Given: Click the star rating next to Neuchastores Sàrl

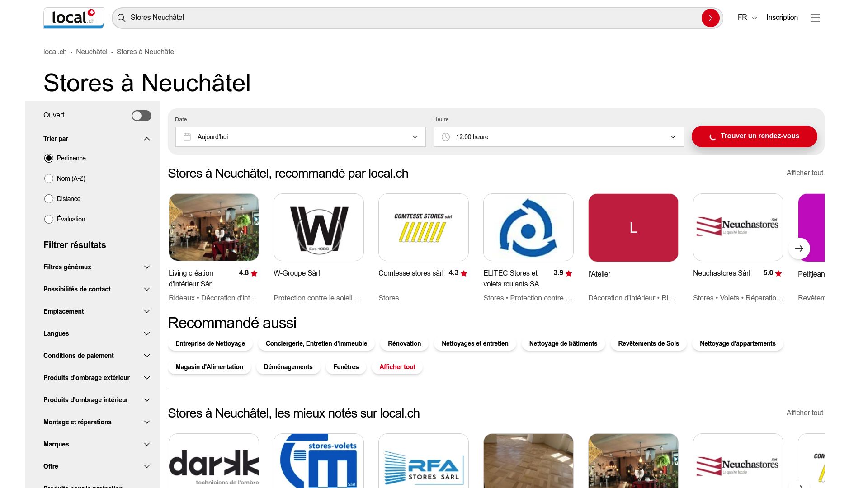Looking at the screenshot, I should [778, 273].
